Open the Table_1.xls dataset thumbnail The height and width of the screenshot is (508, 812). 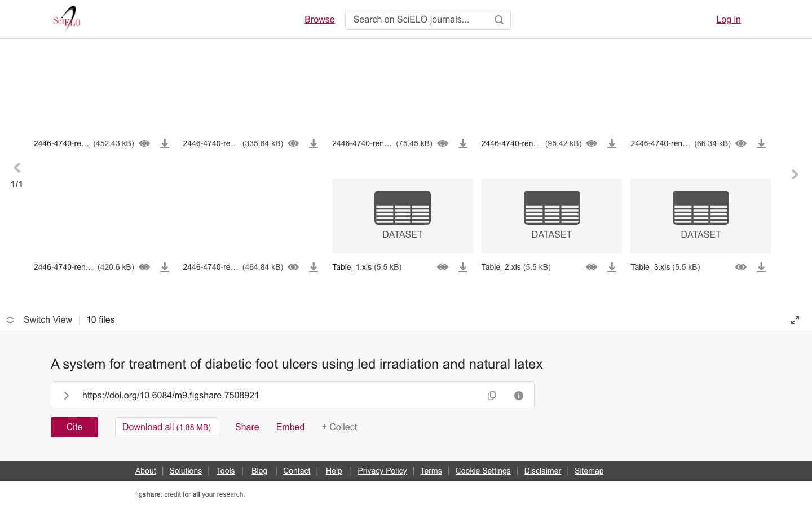pos(403,216)
